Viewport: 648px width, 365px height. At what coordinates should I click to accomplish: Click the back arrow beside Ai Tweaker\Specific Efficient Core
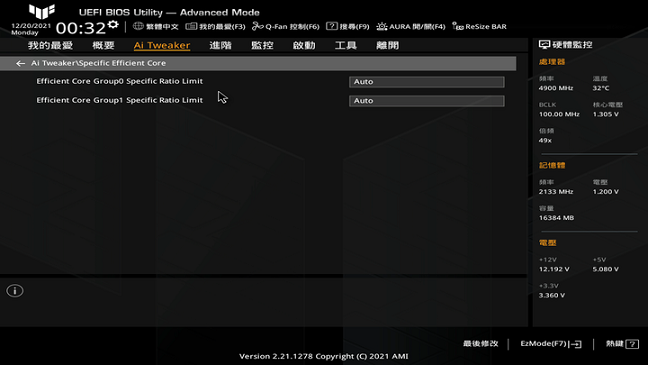[x=20, y=63]
